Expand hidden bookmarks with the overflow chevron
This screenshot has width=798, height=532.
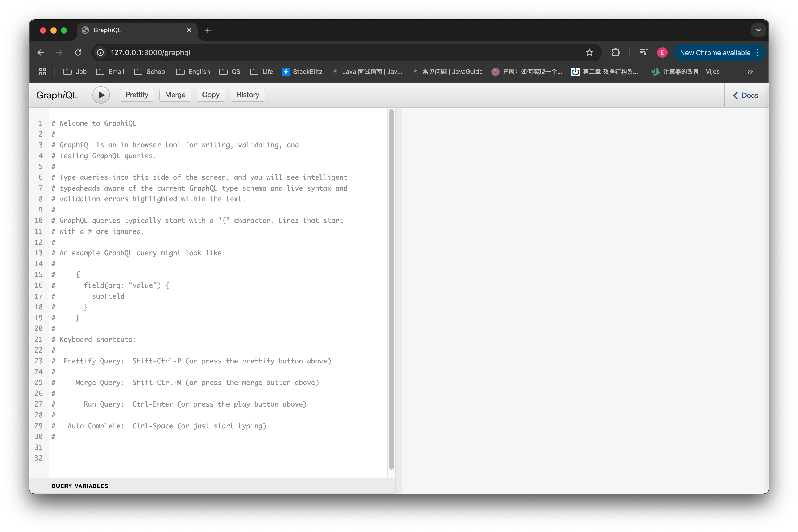click(x=750, y=72)
